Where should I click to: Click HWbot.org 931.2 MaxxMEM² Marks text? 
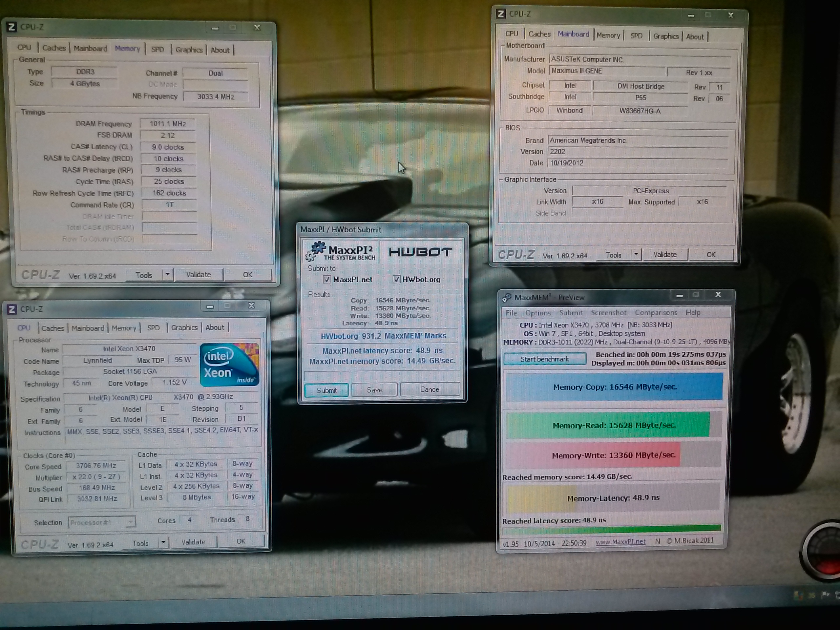coord(383,336)
